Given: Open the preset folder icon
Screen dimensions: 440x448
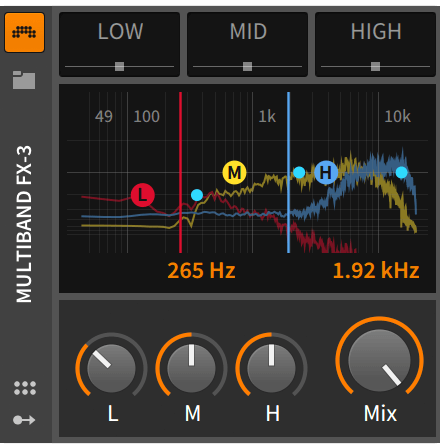Looking at the screenshot, I should click(x=24, y=80).
